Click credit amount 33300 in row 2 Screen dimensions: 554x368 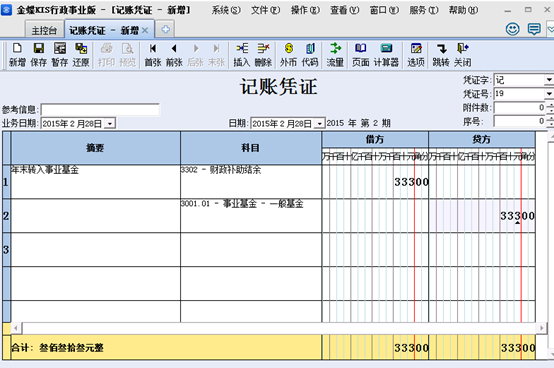tap(517, 216)
